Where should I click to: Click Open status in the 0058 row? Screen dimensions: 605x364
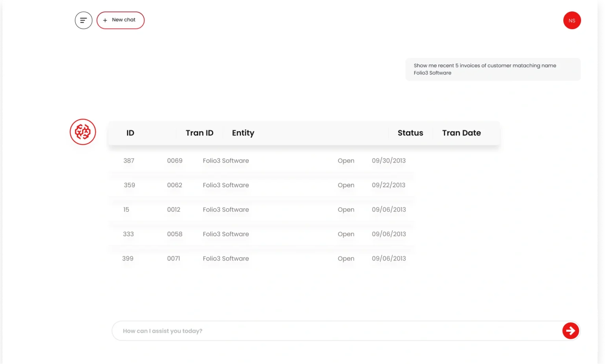coord(346,234)
